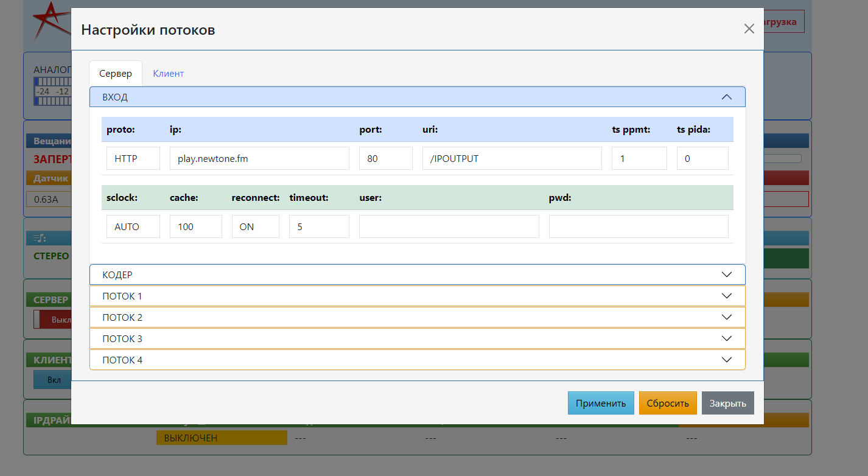Image resolution: width=868 pixels, height=476 pixels.
Task: Open the sclock AUTO dropdown
Action: click(x=133, y=226)
